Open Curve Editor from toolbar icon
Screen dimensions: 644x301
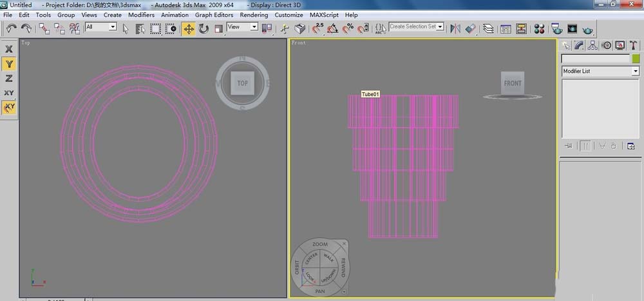click(506, 29)
